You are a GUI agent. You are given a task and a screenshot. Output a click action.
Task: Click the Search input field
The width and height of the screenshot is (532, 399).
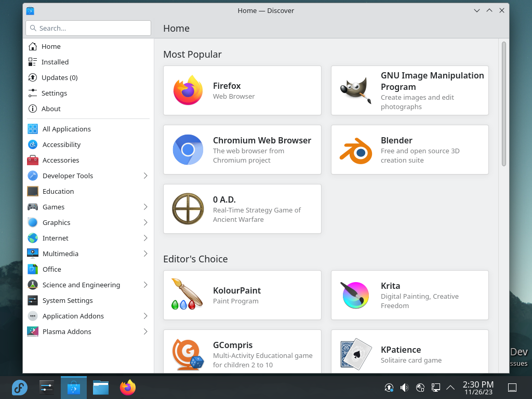pyautogui.click(x=88, y=28)
